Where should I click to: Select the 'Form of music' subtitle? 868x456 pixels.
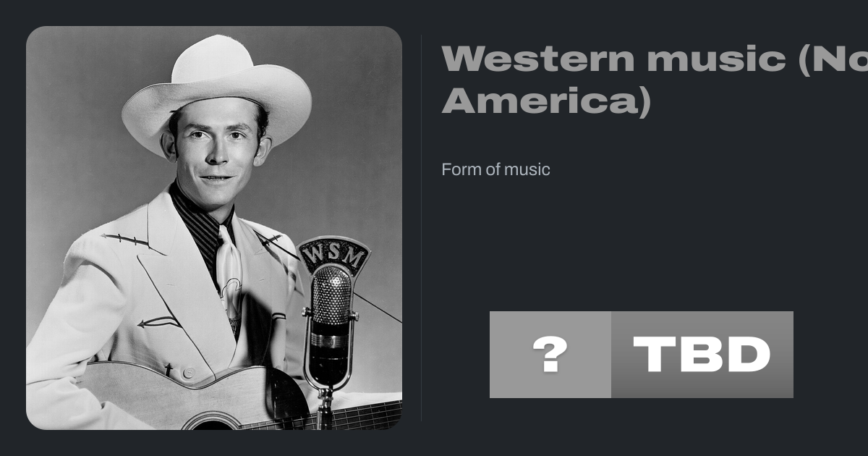tap(495, 169)
